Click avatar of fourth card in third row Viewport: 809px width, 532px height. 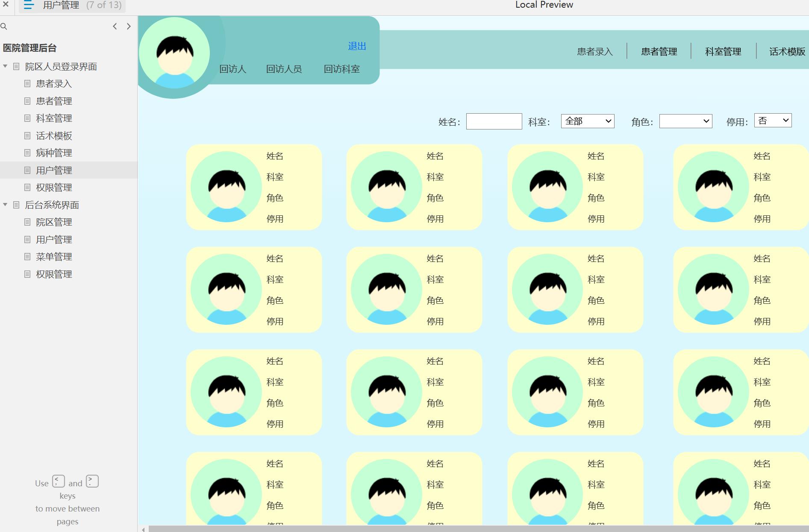click(x=714, y=392)
